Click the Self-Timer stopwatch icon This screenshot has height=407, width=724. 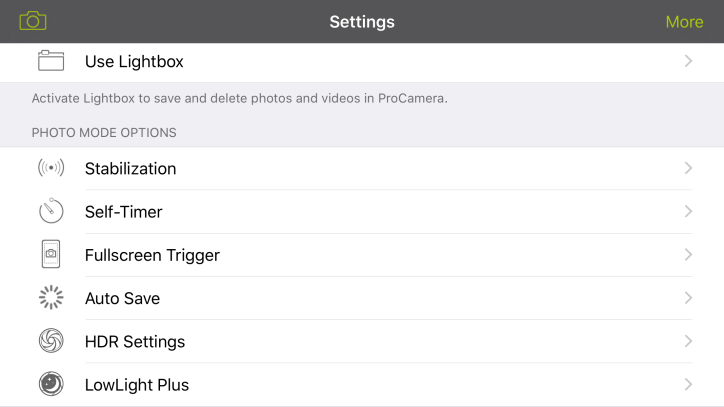(x=51, y=211)
